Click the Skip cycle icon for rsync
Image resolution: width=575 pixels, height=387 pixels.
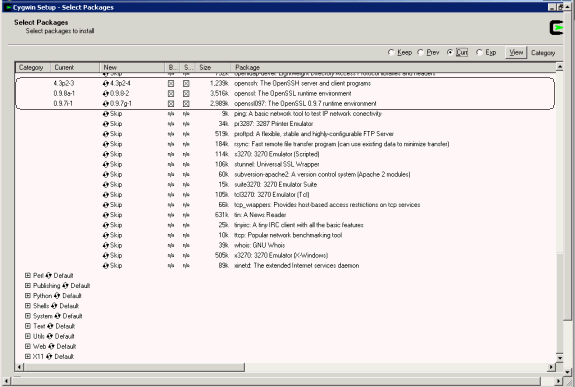point(106,144)
